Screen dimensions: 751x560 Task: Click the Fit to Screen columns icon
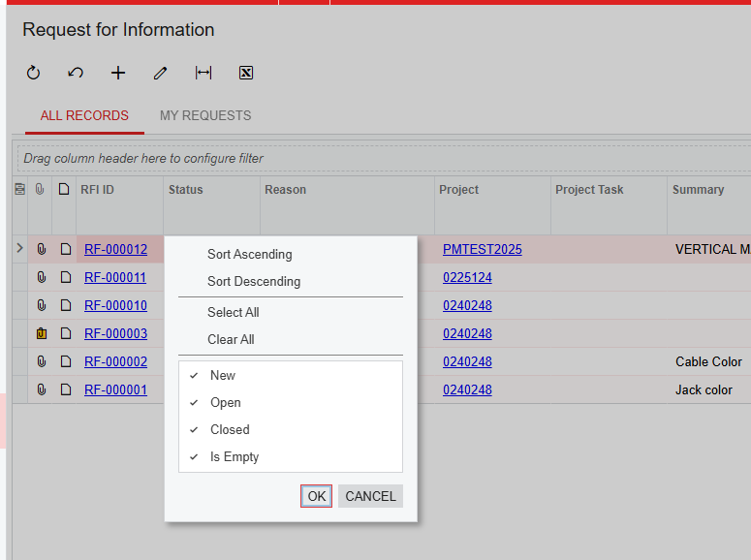[x=203, y=73]
